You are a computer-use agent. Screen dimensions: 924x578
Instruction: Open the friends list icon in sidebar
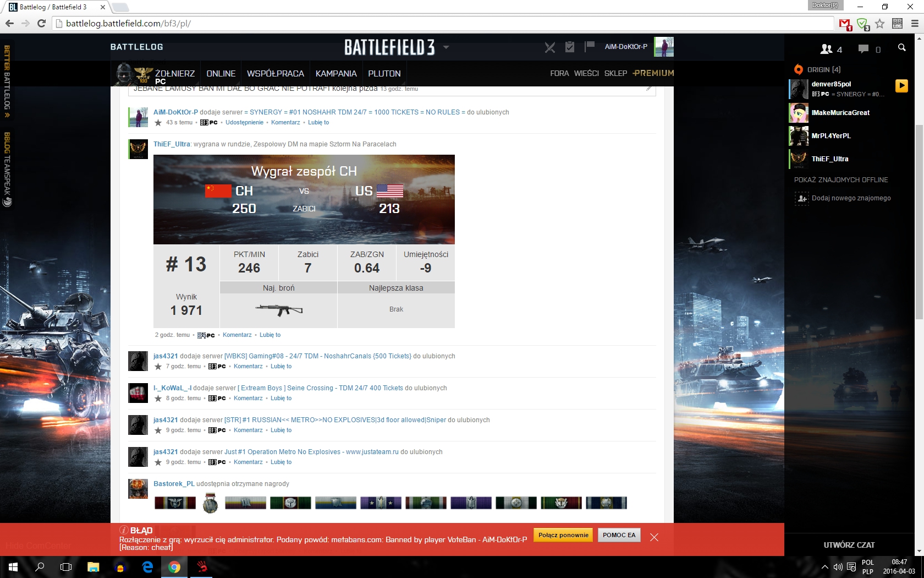click(x=826, y=49)
